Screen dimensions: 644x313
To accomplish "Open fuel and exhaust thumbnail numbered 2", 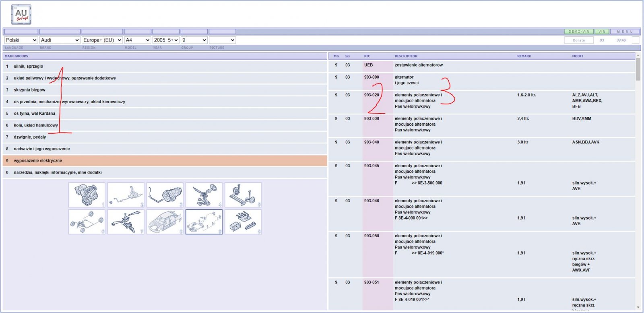I will click(126, 195).
